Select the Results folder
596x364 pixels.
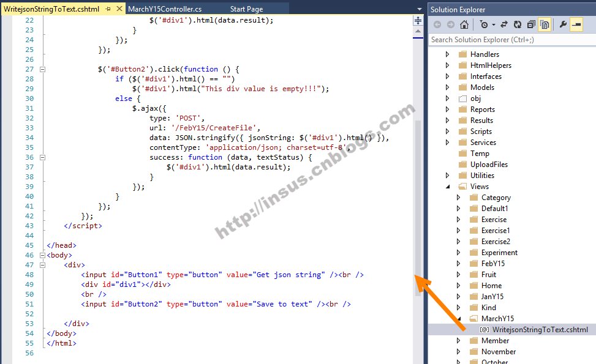481,121
